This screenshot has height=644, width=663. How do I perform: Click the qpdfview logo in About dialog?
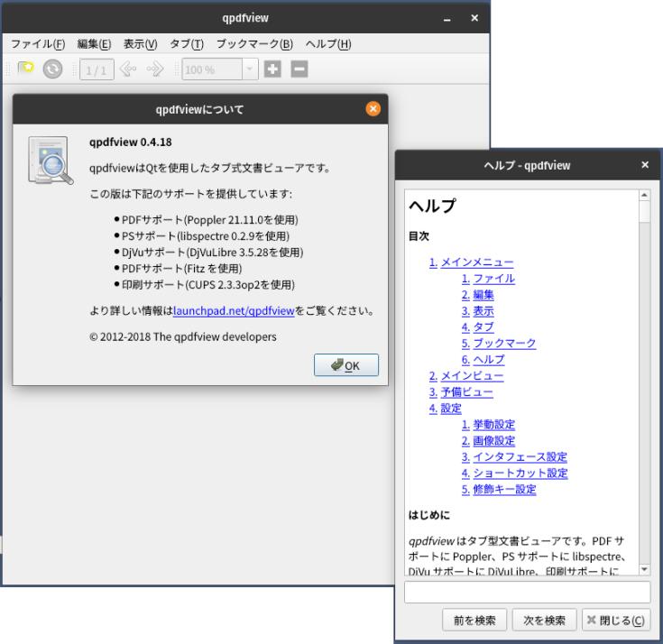(51, 161)
